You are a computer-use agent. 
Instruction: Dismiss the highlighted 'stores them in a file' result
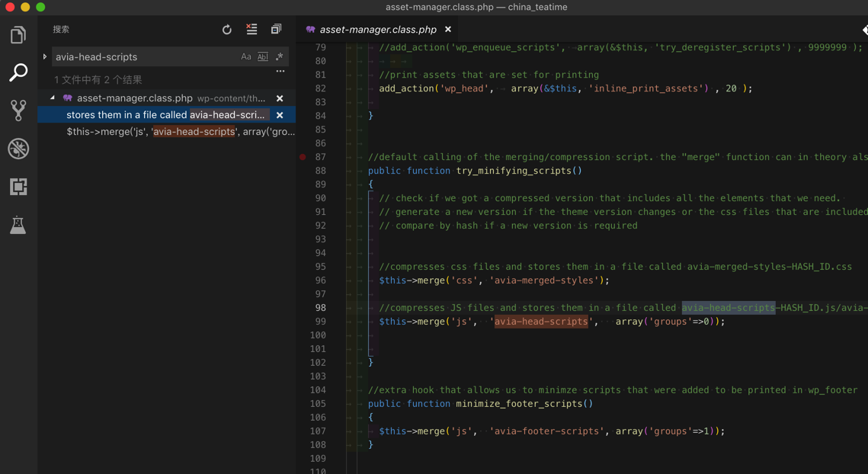(280, 115)
